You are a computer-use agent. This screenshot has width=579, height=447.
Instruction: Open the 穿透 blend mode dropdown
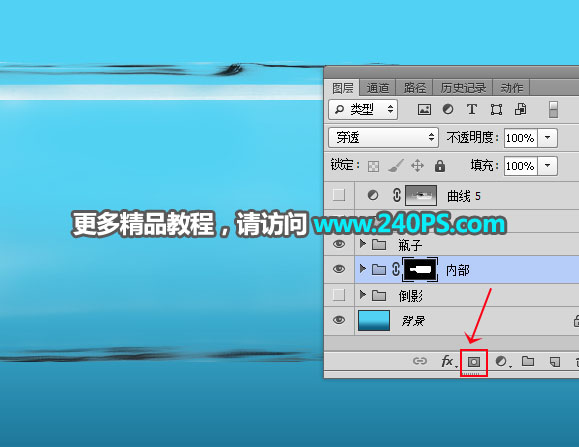(x=383, y=138)
